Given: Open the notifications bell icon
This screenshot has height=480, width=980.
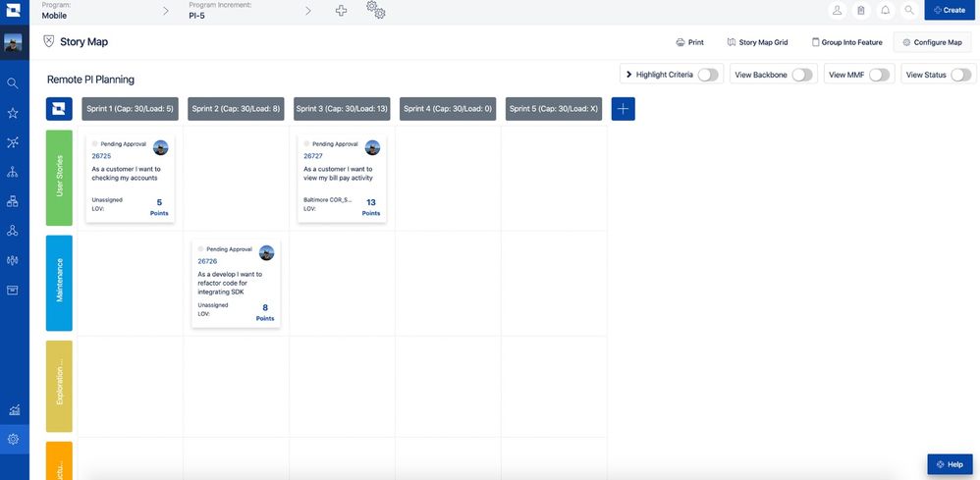Looking at the screenshot, I should pyautogui.click(x=885, y=10).
